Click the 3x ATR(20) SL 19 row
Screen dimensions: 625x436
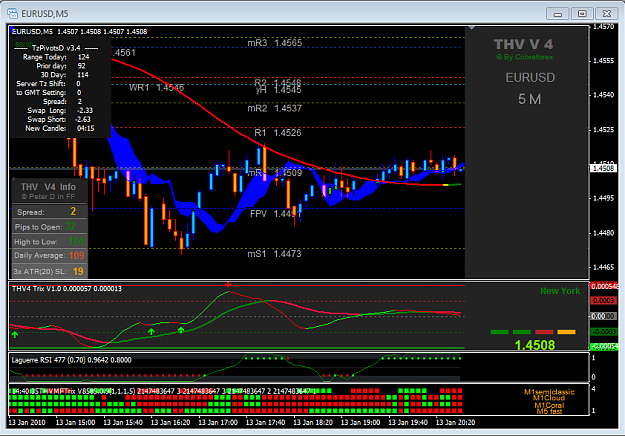click(x=49, y=271)
